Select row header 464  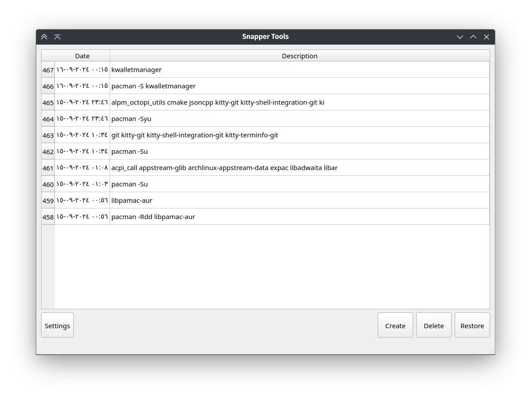tap(48, 119)
